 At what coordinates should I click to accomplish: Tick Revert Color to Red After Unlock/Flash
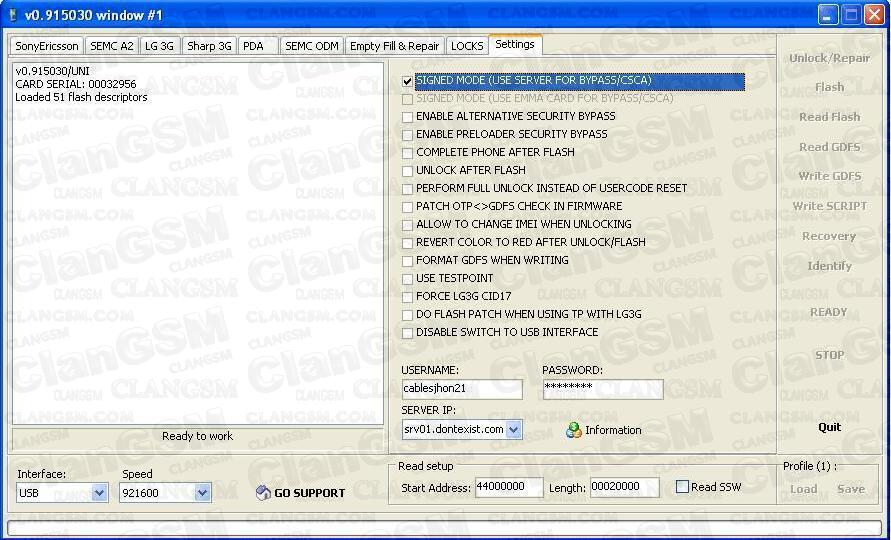[x=407, y=243]
